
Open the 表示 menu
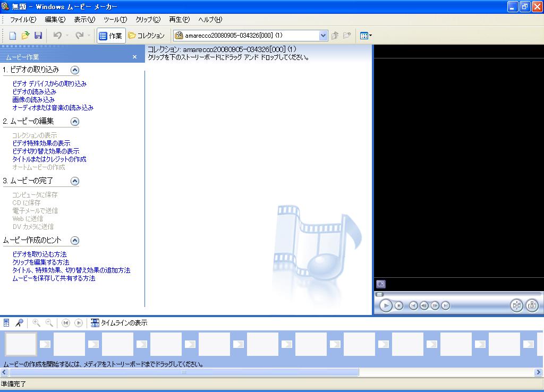coord(84,20)
